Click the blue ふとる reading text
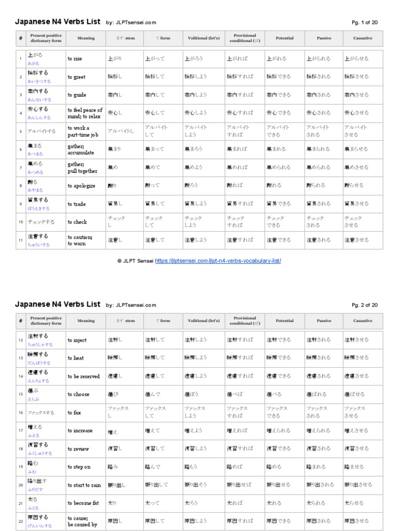This screenshot has height=532, width=399. pyautogui.click(x=33, y=508)
